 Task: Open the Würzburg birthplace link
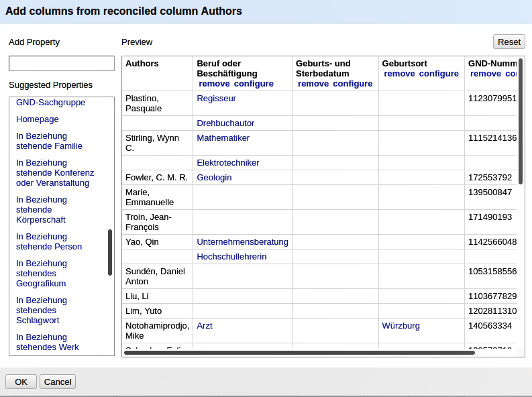tap(401, 326)
